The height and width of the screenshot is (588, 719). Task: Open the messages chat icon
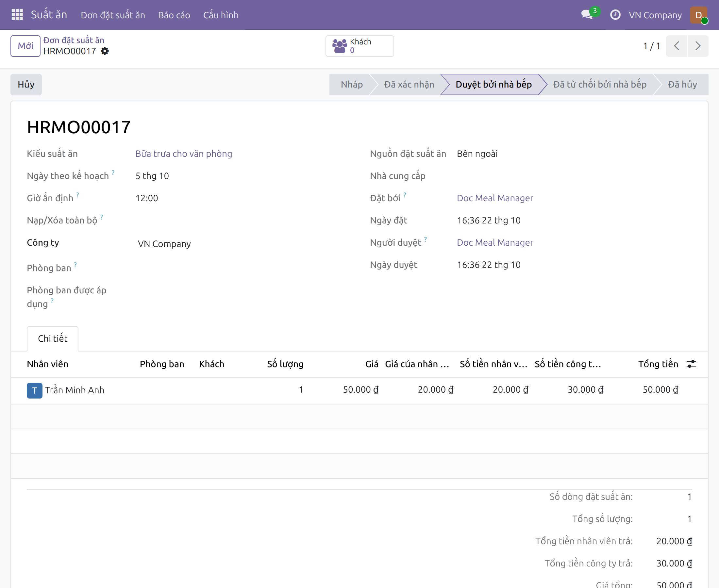[x=587, y=15]
